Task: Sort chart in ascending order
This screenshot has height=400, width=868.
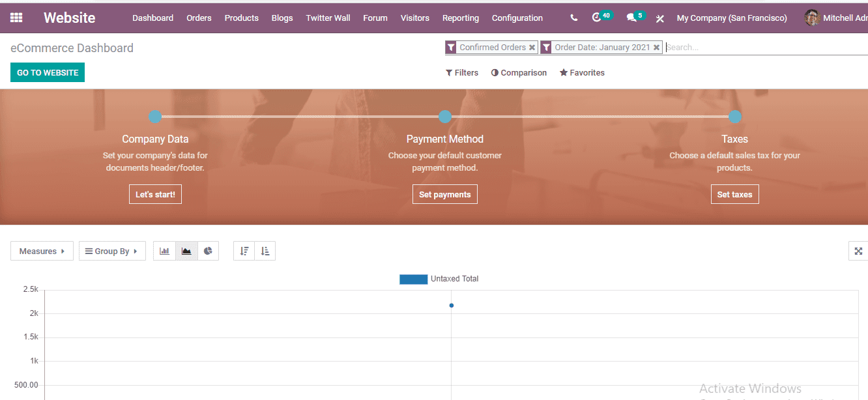Action: point(265,251)
